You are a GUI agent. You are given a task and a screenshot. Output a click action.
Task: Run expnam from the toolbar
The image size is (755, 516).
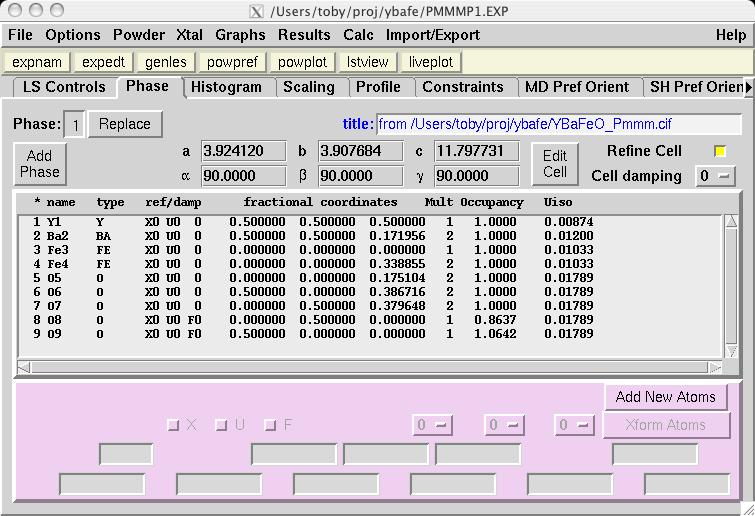[37, 62]
